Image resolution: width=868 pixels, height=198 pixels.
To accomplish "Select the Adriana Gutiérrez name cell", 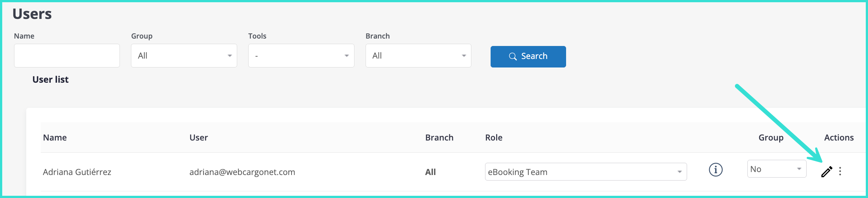I will tap(77, 172).
